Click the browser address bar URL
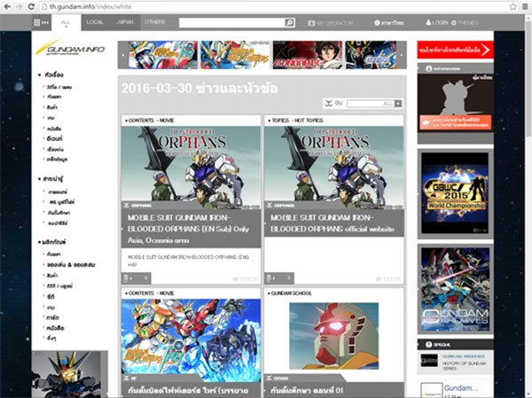Screen dimensions: 532x398 (133, 6)
